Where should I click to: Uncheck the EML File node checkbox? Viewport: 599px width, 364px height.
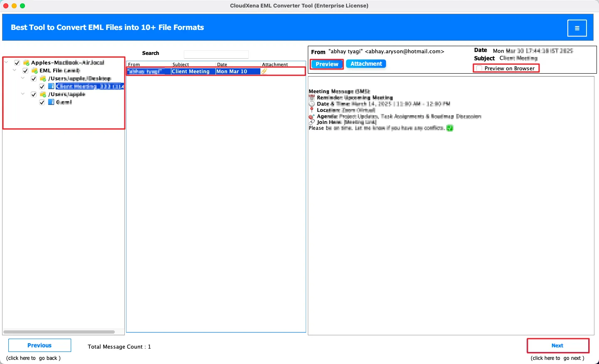(25, 71)
